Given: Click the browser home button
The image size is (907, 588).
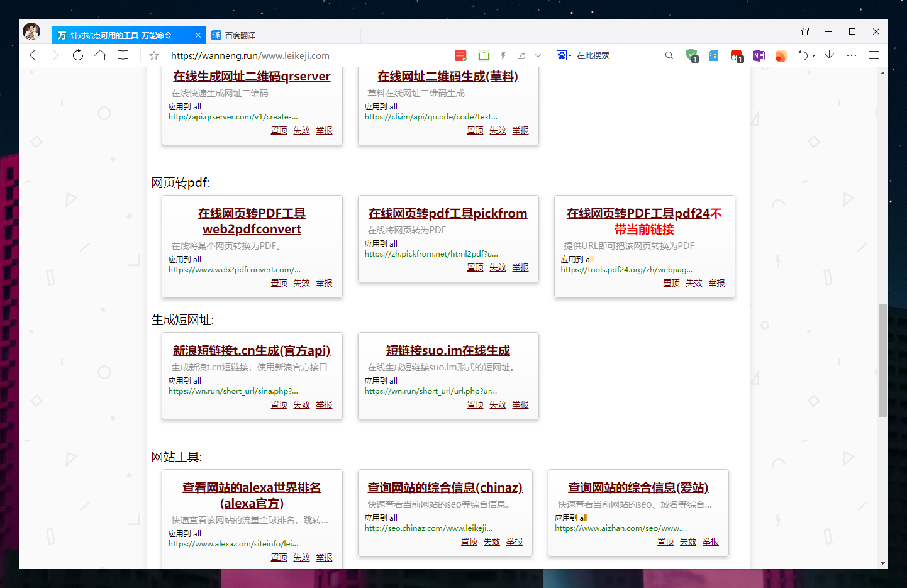Looking at the screenshot, I should coord(100,55).
